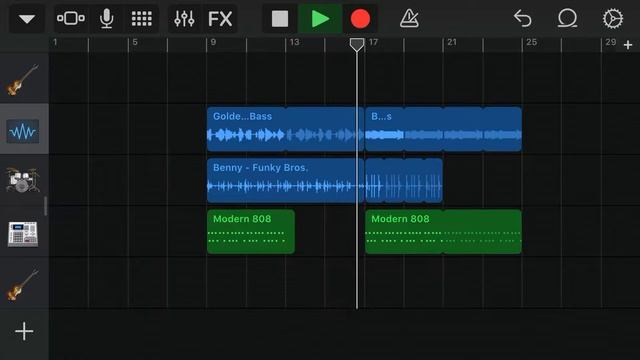Click bar 5 on the ruler
The width and height of the screenshot is (640, 360).
[135, 42]
